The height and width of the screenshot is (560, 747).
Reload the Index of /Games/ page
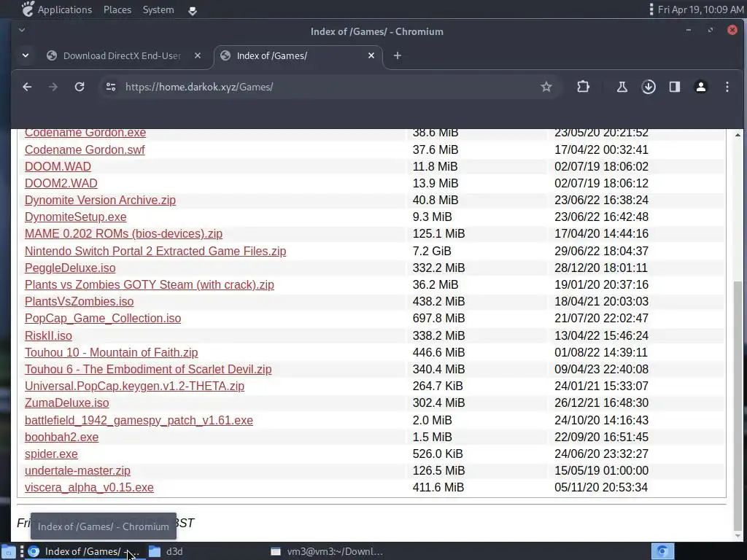pos(80,87)
